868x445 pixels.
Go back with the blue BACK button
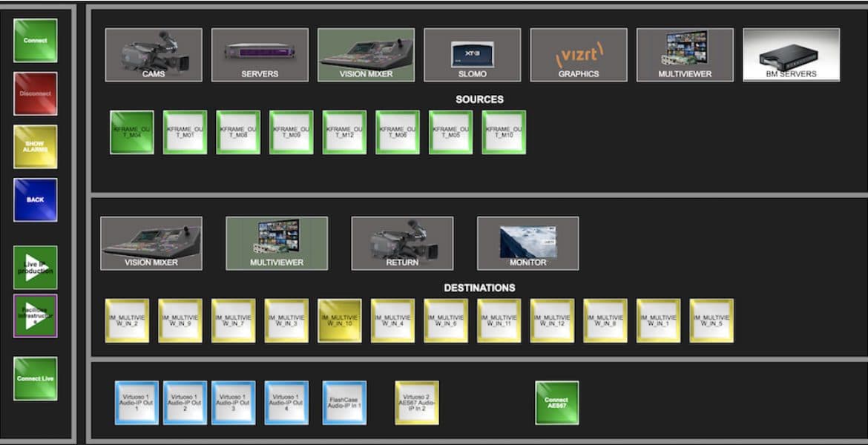[35, 200]
